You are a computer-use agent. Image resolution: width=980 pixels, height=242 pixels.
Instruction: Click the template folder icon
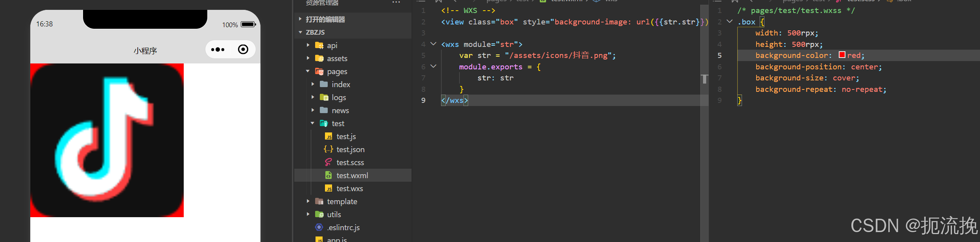pos(319,201)
